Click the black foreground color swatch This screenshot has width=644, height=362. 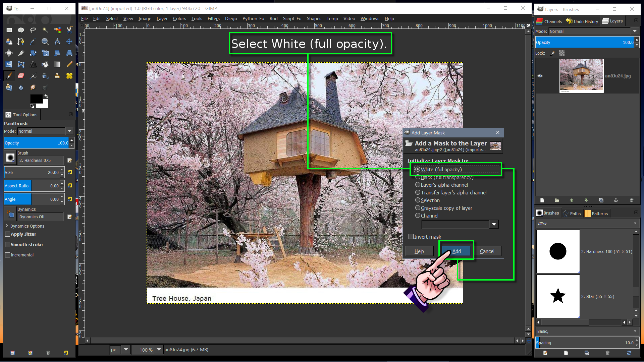pyautogui.click(x=36, y=99)
